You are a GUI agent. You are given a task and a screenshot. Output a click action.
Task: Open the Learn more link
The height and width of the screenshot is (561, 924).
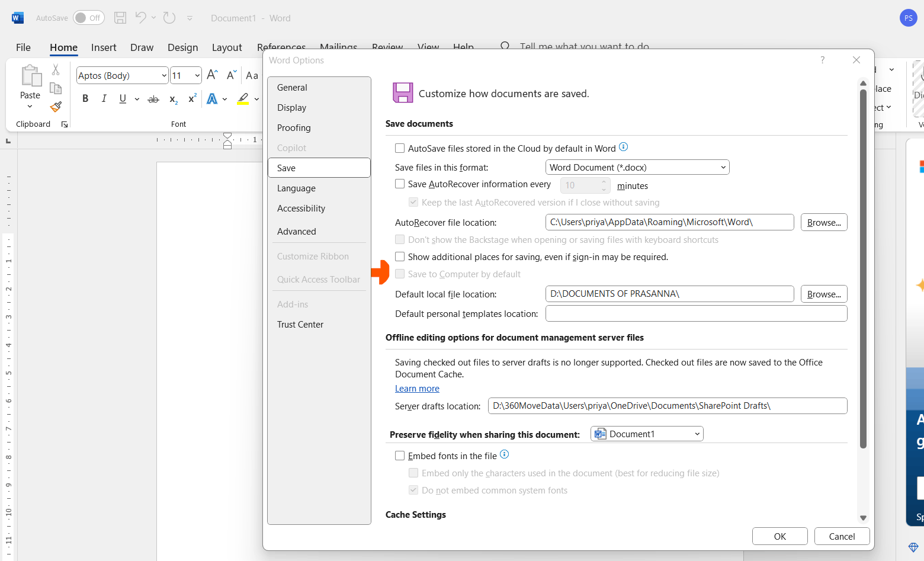point(417,389)
